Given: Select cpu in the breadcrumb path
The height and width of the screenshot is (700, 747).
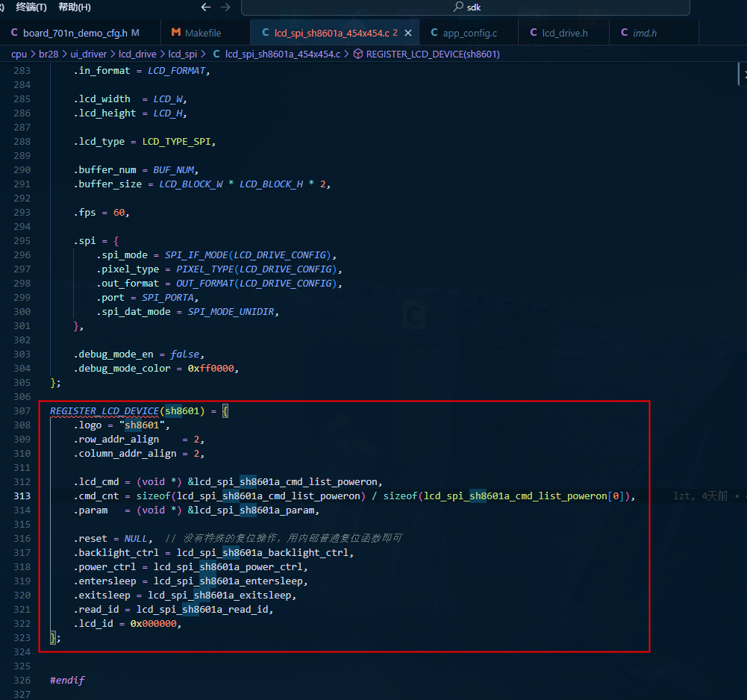Looking at the screenshot, I should [x=19, y=54].
